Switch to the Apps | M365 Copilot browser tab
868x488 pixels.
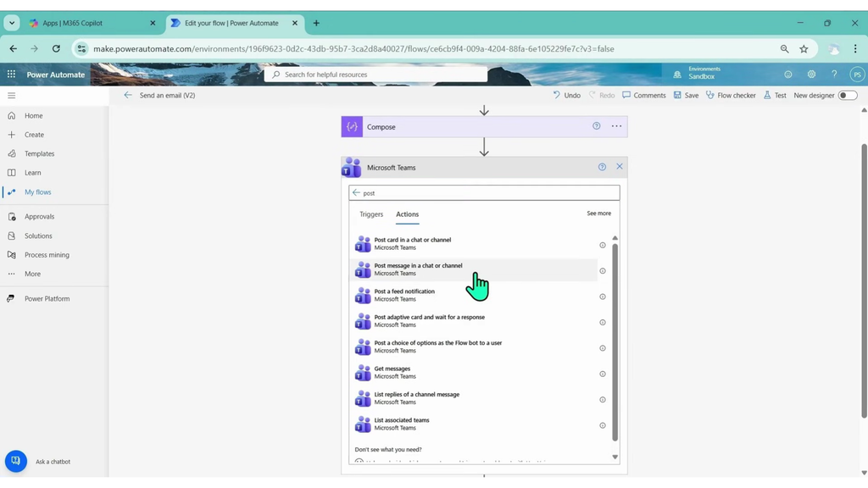click(92, 23)
